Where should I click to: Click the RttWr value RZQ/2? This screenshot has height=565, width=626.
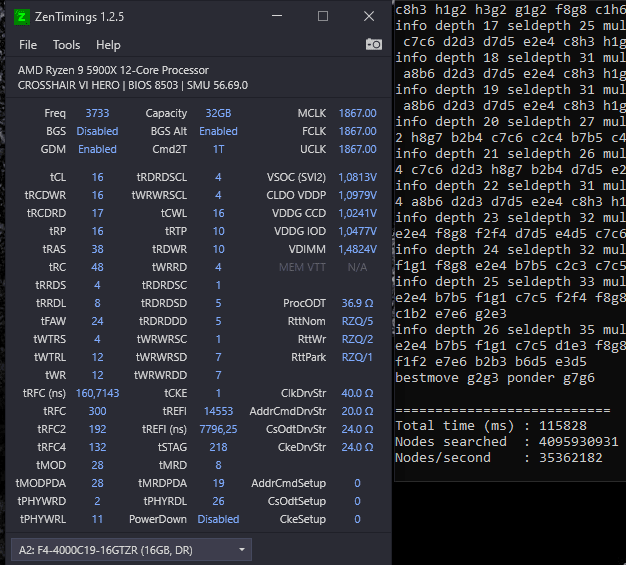pyautogui.click(x=357, y=339)
